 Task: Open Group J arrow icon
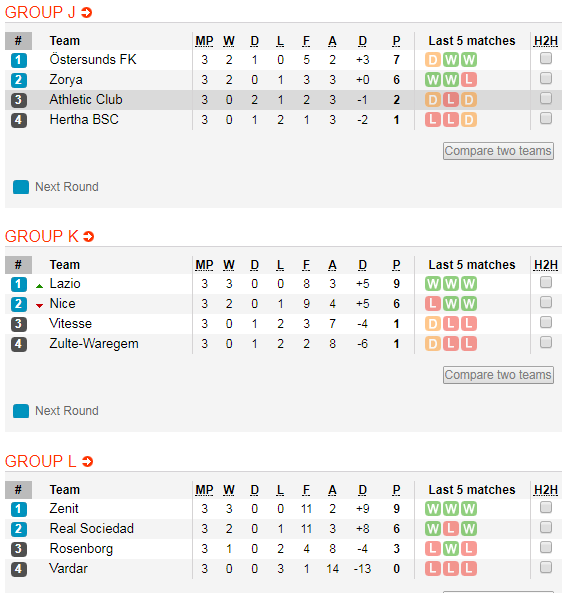click(x=87, y=13)
